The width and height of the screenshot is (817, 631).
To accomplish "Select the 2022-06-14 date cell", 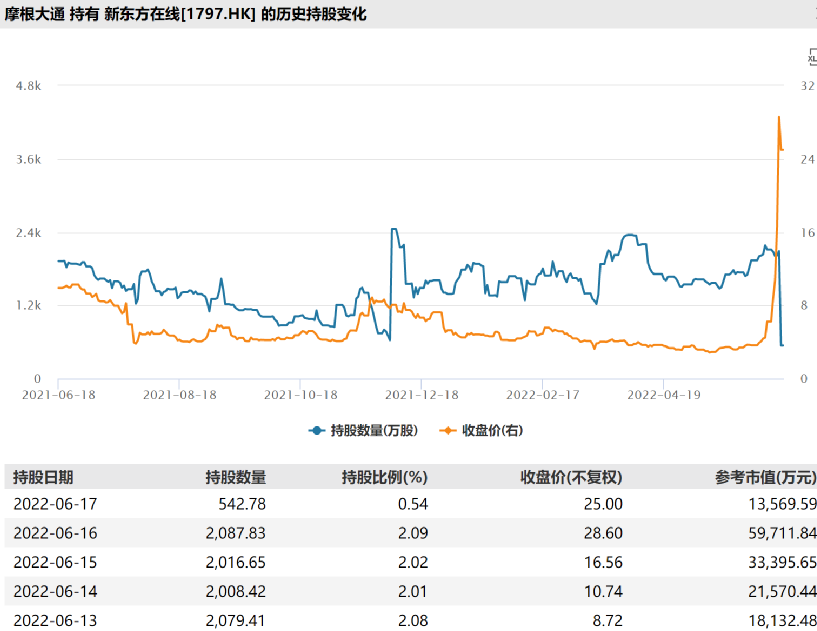I will click(x=55, y=591).
